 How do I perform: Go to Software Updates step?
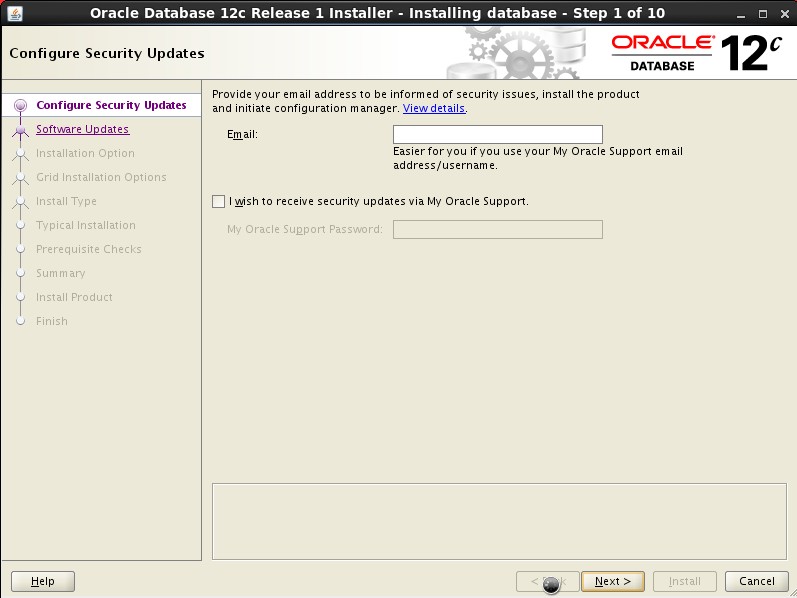point(82,129)
